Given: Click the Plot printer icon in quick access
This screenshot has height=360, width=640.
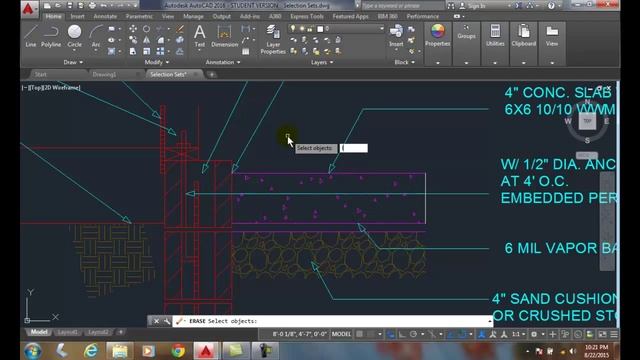Looking at the screenshot, I should 92,5.
